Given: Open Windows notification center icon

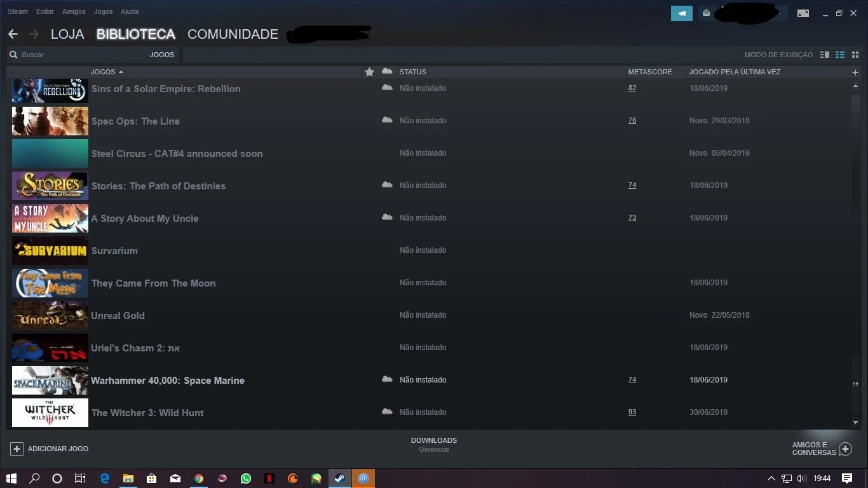Looking at the screenshot, I should click(847, 478).
